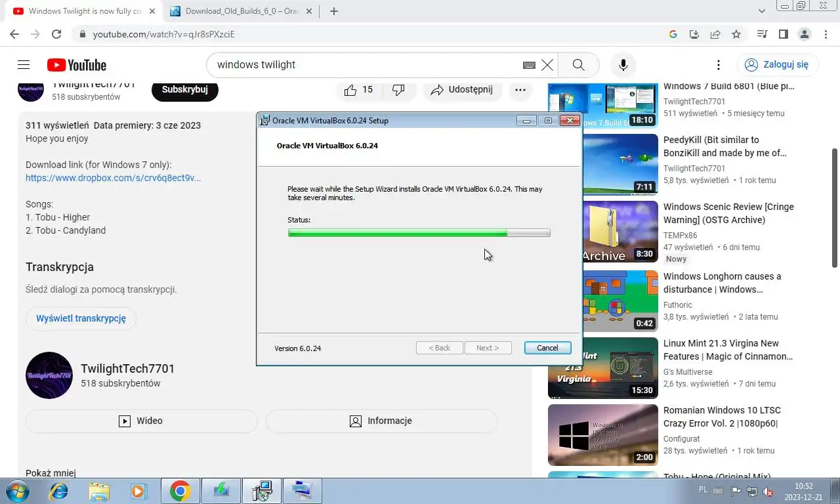Install this page using address bar icon
840x504 pixels.
(x=694, y=34)
